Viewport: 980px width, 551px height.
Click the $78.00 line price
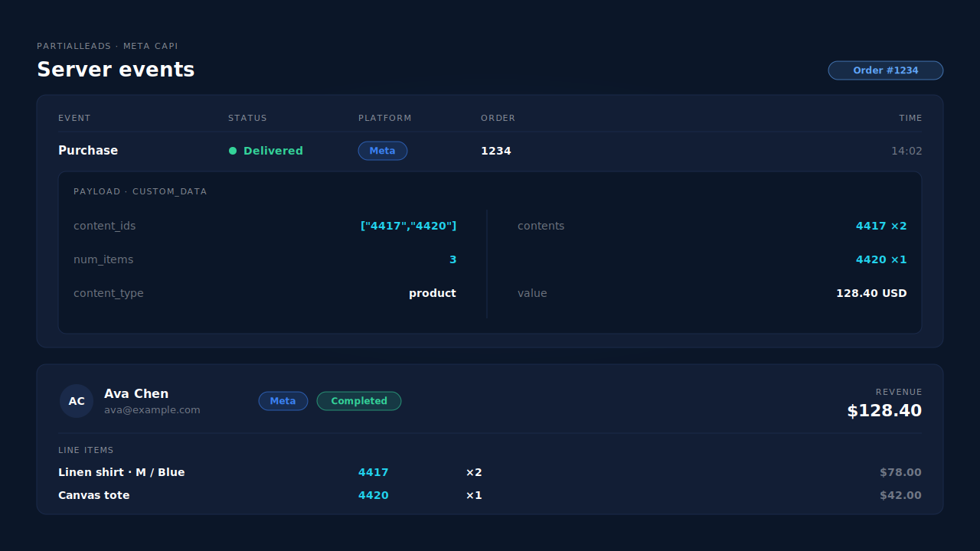coord(901,472)
